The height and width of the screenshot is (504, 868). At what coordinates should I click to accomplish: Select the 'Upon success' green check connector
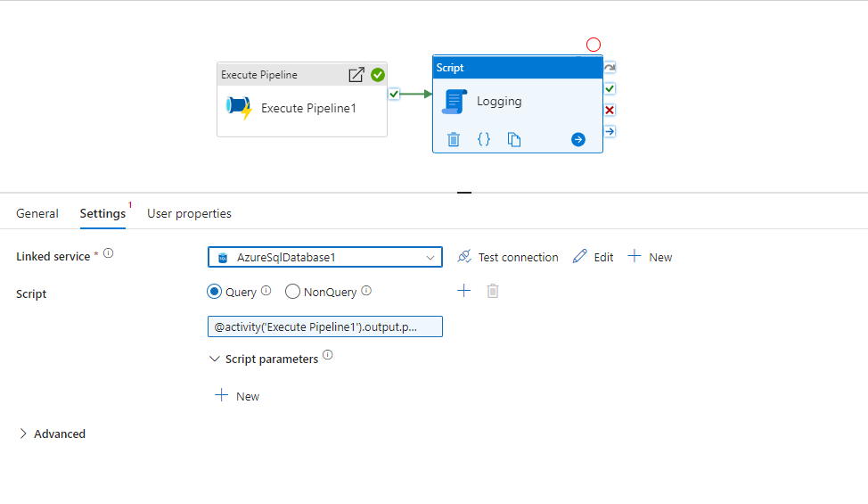click(x=610, y=88)
